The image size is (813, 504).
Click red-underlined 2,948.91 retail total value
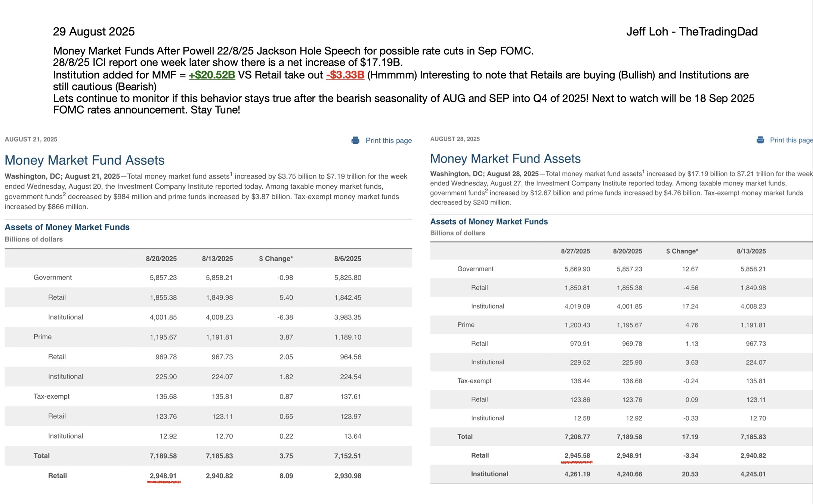[x=163, y=476]
